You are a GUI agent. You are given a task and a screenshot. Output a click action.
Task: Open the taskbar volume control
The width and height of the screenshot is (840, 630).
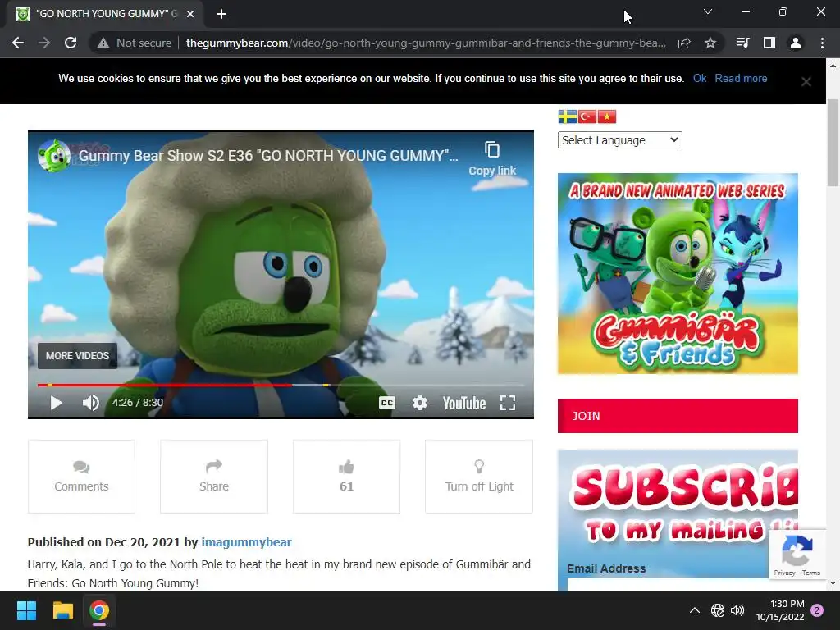pyautogui.click(x=737, y=610)
